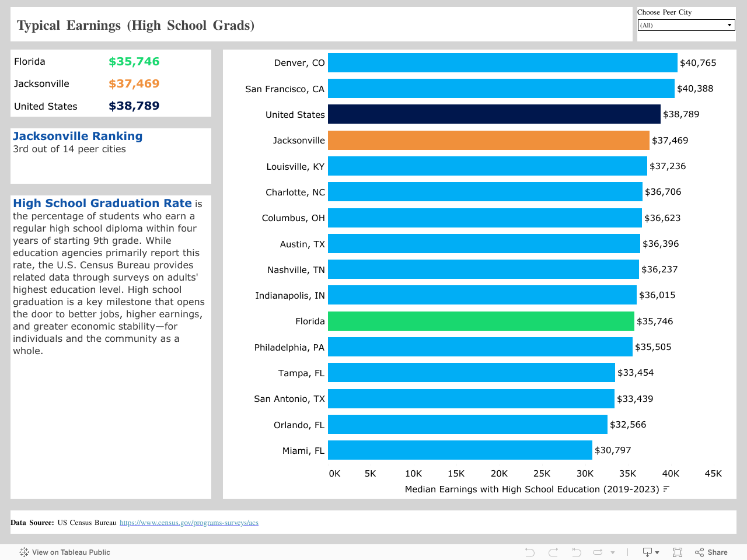Screen dimensions: 747x560
Task: Click the Download icon in the toolbar
Action: 647,552
